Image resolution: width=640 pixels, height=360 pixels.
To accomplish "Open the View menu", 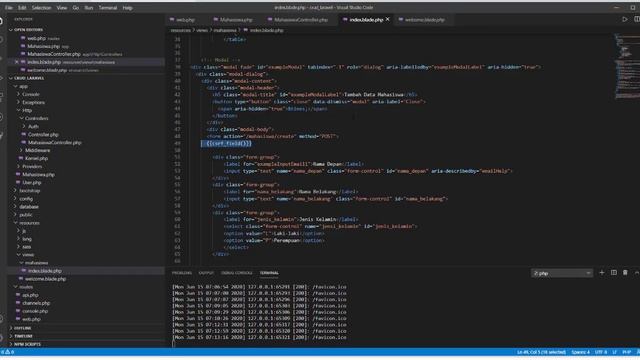I will (62, 8).
